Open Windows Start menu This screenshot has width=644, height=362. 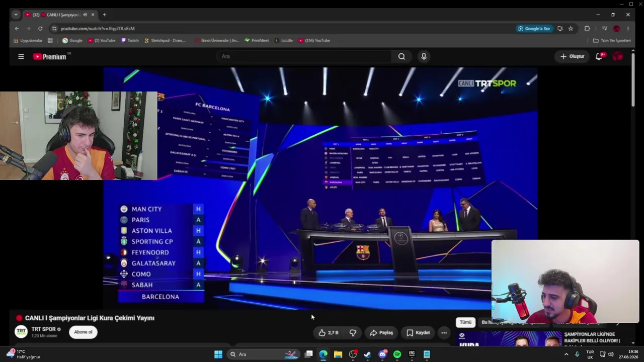coord(218,354)
